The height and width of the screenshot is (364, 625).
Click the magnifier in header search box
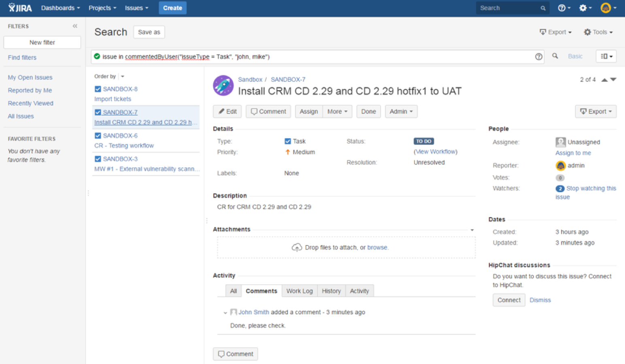(543, 8)
